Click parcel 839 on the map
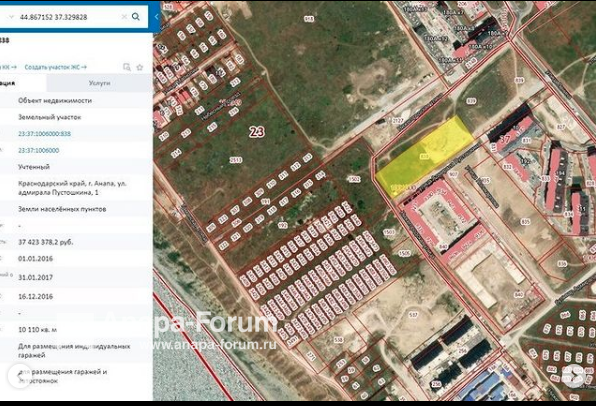The image size is (596, 406). coord(471,101)
